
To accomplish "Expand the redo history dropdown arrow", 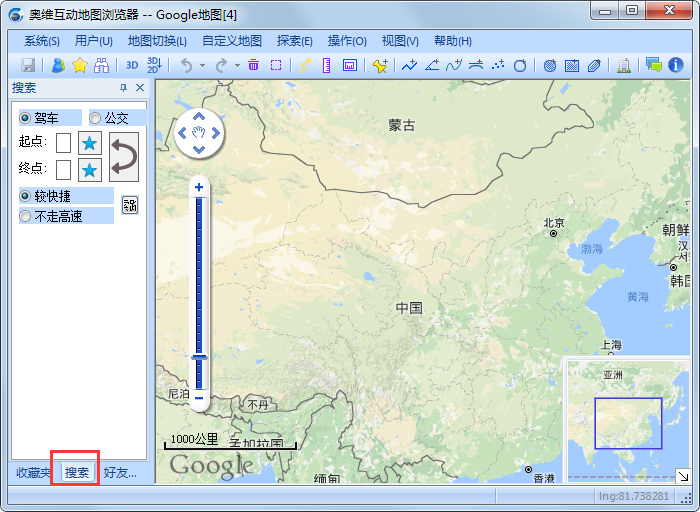I will (237, 66).
